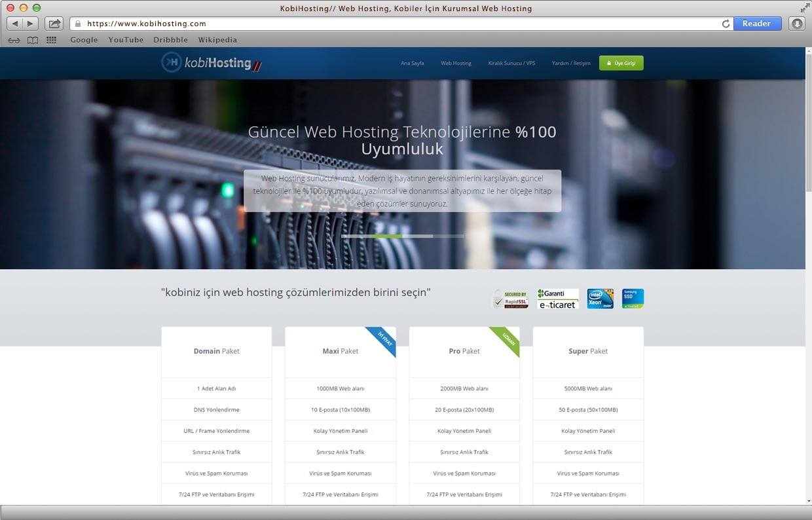
Task: Click the Intel Xeon logo
Action: pos(600,298)
